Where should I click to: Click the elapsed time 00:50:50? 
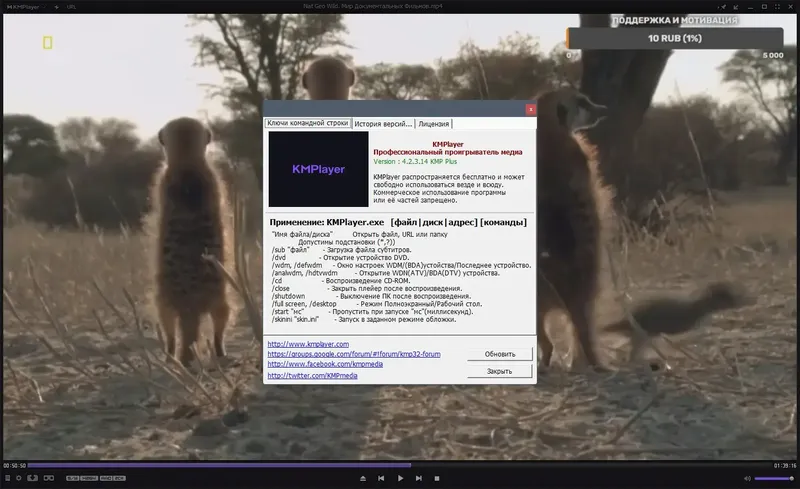[x=14, y=466]
